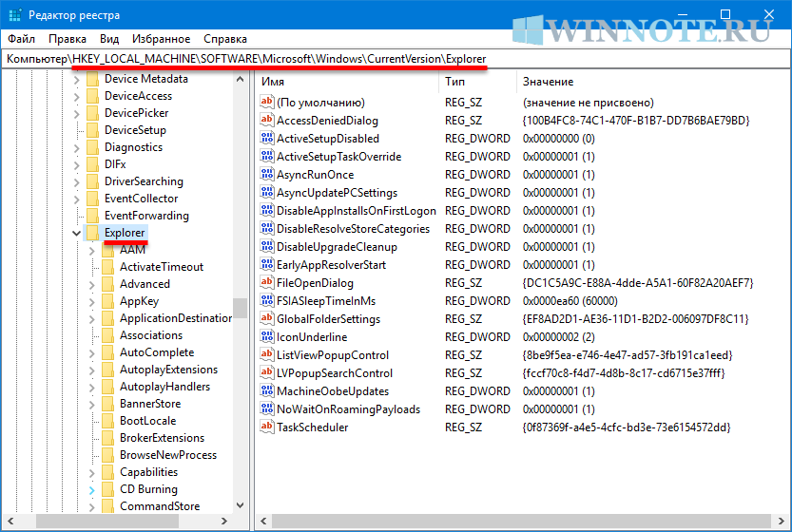Expand the Diagnostics key

pyautogui.click(x=76, y=148)
